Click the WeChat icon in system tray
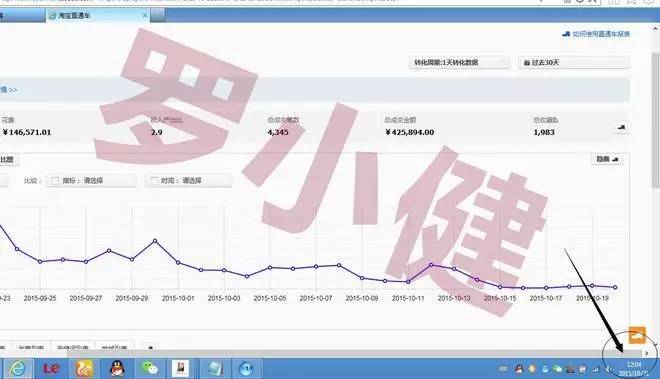 (558, 369)
